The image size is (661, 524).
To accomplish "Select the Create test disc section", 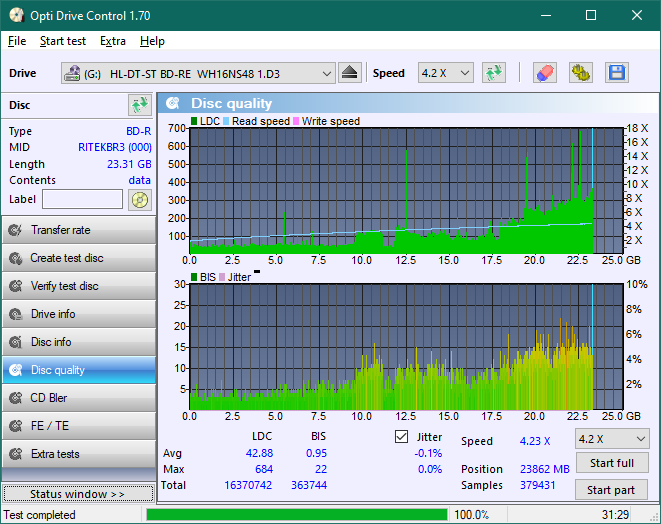I will [x=79, y=258].
